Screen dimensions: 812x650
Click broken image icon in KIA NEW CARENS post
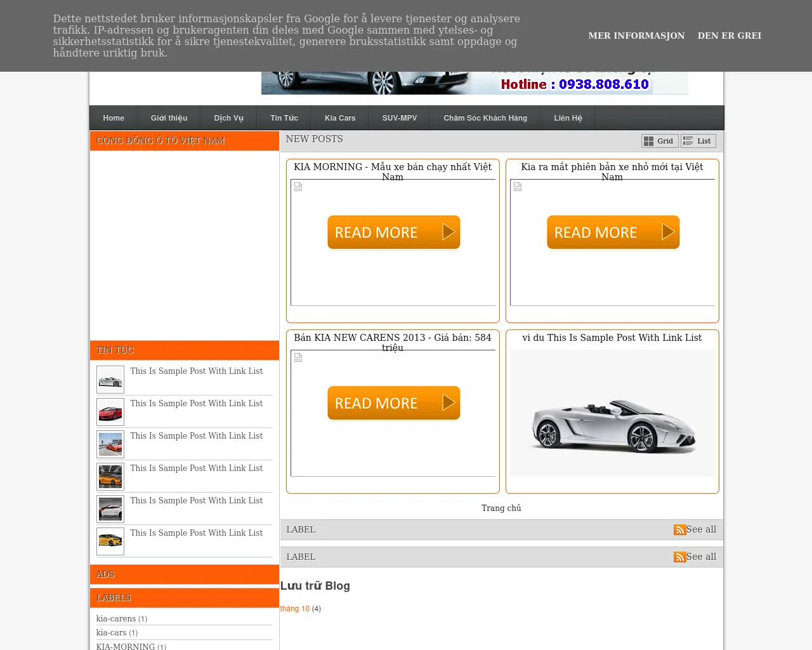coord(298,357)
